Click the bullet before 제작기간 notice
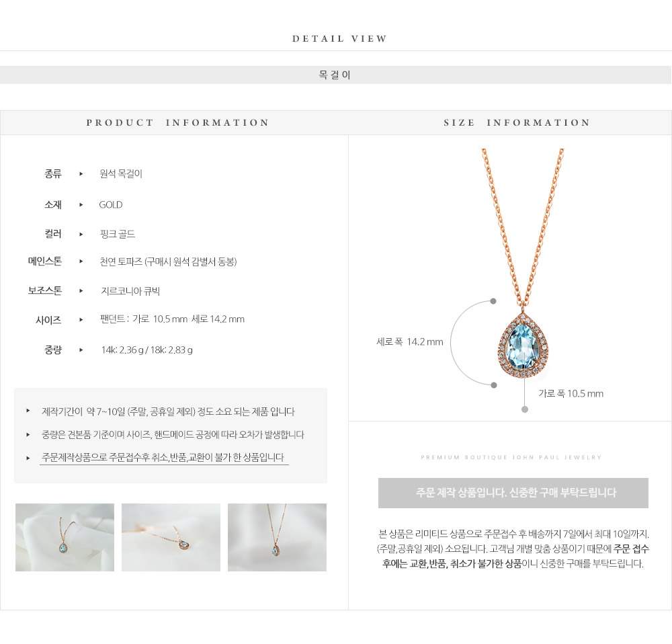This screenshot has width=672, height=644. coord(28,411)
